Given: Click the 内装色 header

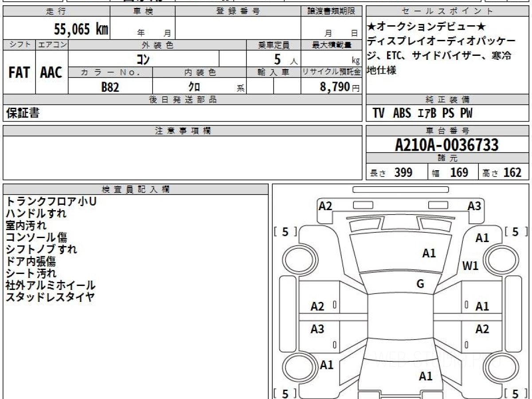Looking at the screenshot, I should (x=199, y=72).
